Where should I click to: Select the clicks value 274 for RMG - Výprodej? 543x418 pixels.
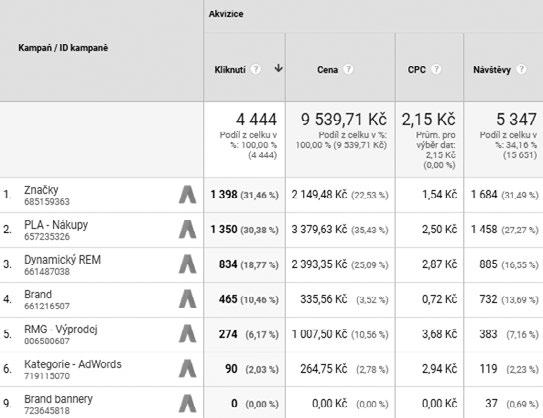point(228,334)
